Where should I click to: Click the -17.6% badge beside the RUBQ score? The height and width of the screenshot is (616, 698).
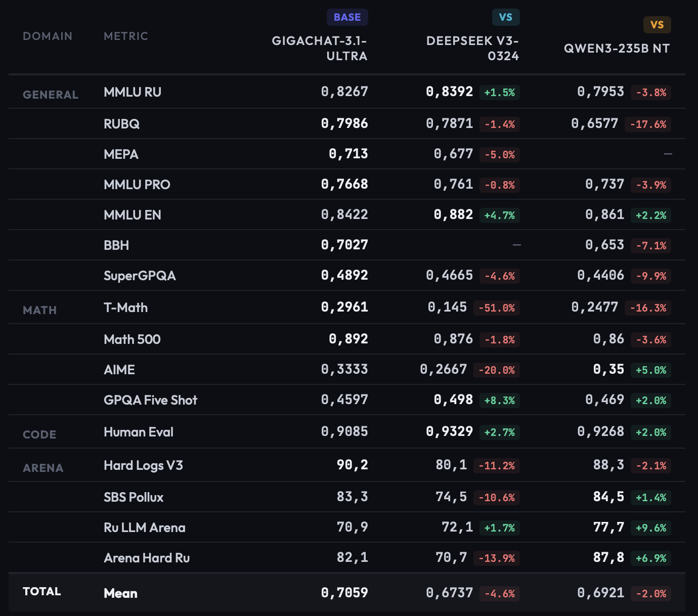pyautogui.click(x=648, y=124)
